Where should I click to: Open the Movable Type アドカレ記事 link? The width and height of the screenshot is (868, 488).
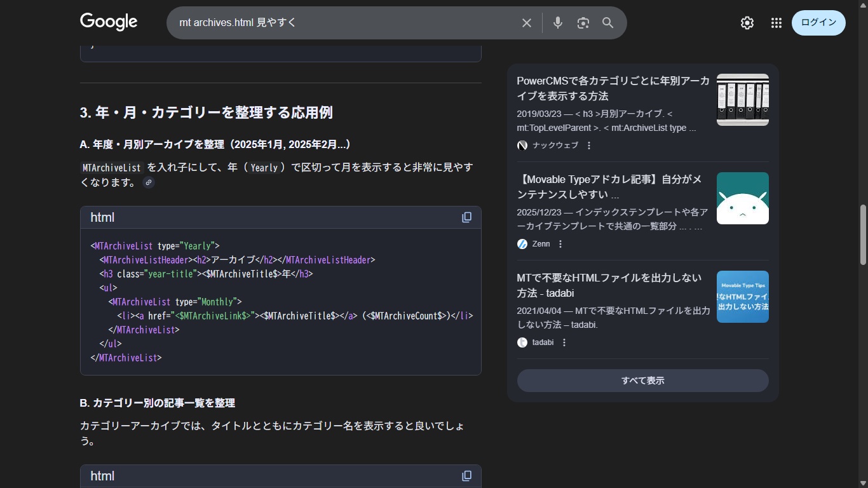pos(608,187)
